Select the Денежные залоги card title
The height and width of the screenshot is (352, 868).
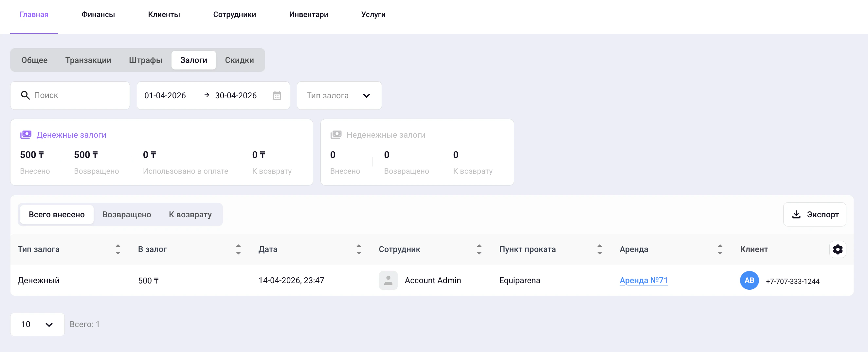pyautogui.click(x=71, y=135)
